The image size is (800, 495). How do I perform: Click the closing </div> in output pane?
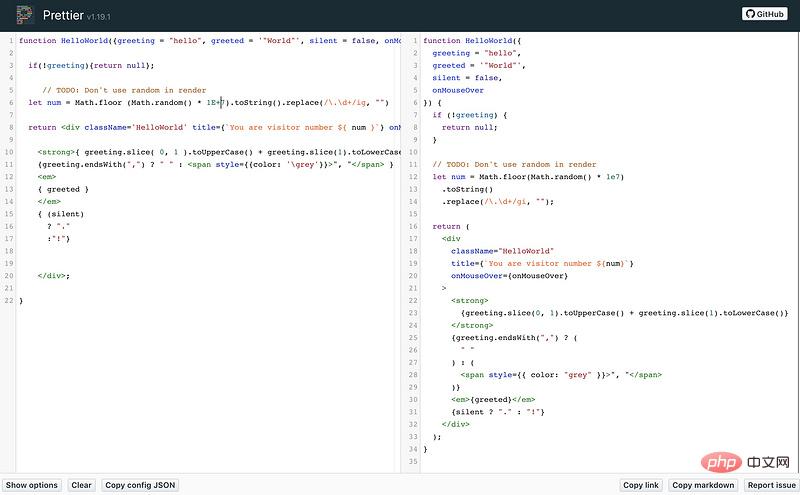pyautogui.click(x=456, y=424)
